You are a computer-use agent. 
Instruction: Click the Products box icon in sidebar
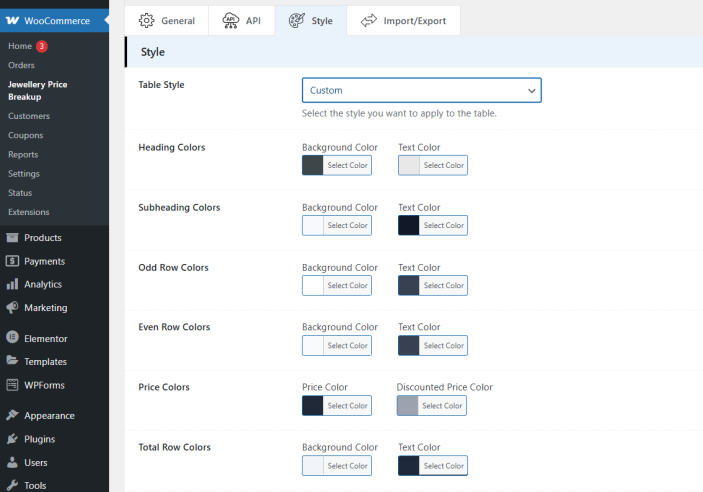[12, 238]
